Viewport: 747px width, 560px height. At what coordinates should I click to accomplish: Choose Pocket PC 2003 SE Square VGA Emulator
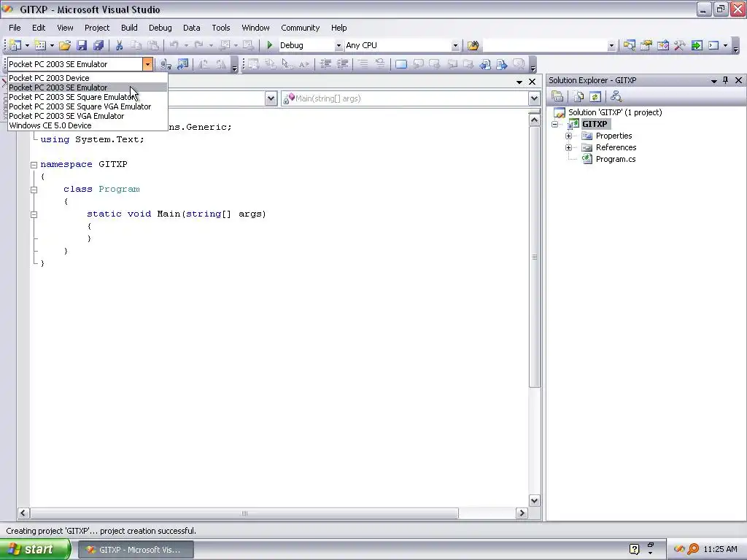click(88, 106)
